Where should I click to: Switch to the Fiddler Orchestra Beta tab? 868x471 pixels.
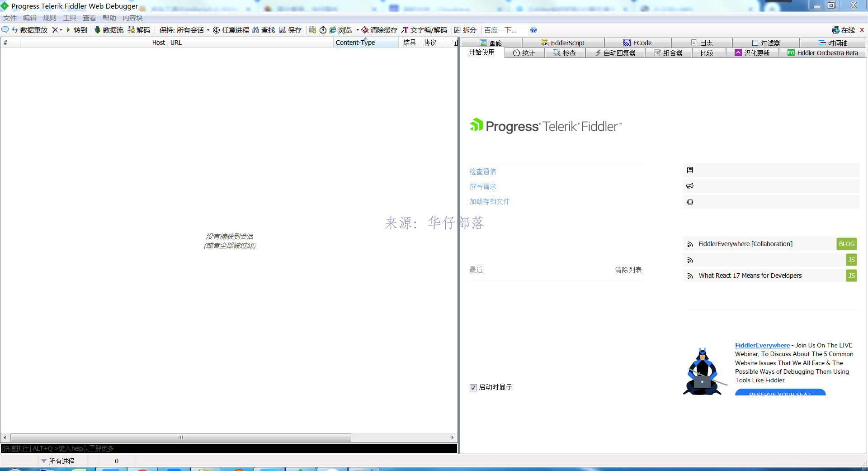coord(823,53)
